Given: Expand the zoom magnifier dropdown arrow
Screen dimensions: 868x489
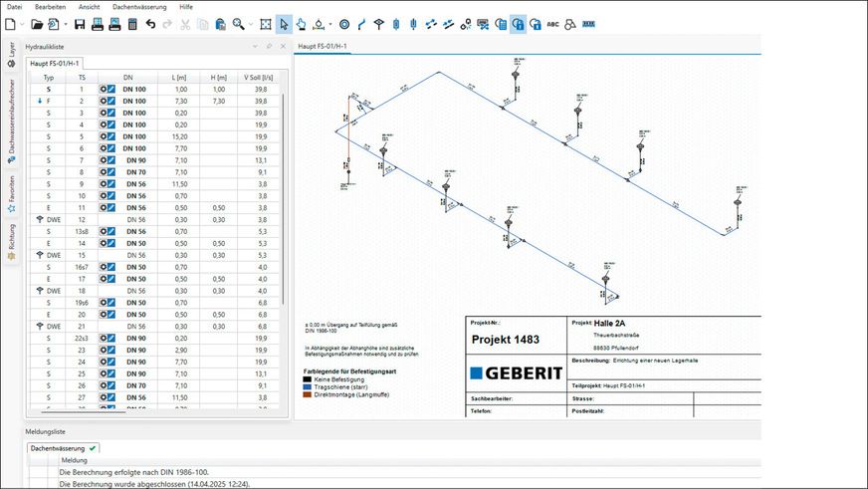Looking at the screenshot, I should point(251,23).
